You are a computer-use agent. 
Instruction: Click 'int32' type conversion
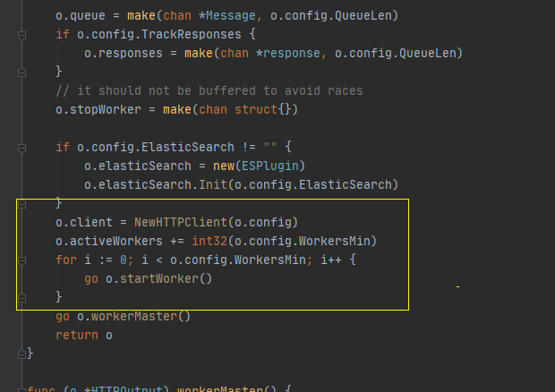tap(209, 242)
